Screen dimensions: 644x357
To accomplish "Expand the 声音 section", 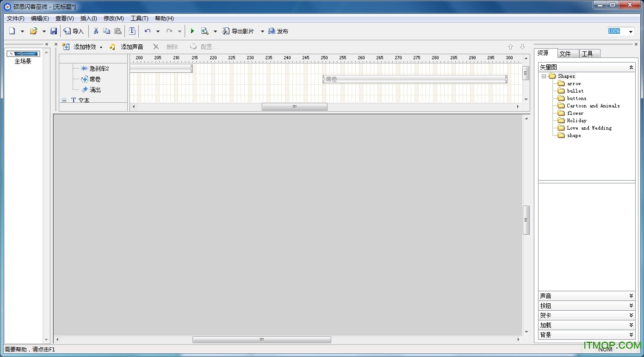I will pyautogui.click(x=587, y=296).
